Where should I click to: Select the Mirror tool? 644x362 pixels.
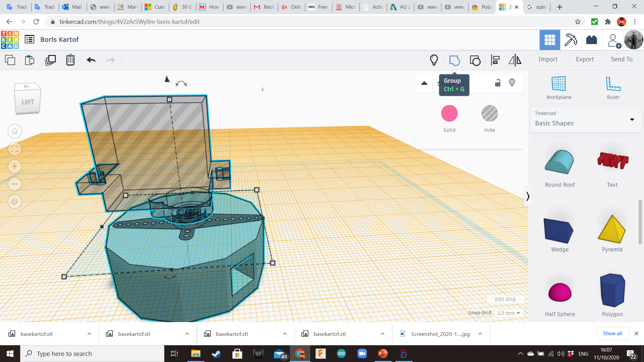(x=515, y=60)
